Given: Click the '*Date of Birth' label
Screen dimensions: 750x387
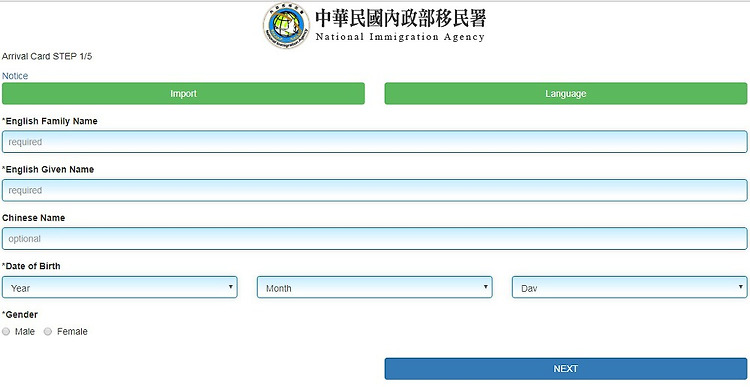Looking at the screenshot, I should coord(31,266).
